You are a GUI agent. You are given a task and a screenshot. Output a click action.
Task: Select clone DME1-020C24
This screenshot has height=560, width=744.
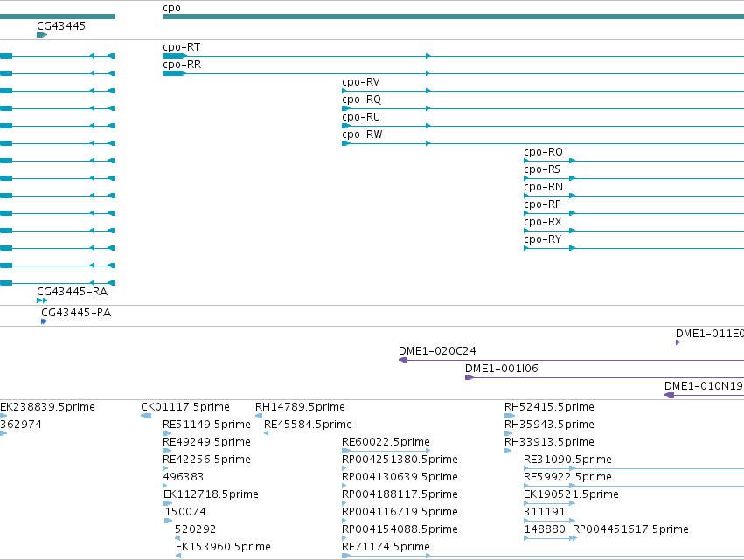[437, 351]
